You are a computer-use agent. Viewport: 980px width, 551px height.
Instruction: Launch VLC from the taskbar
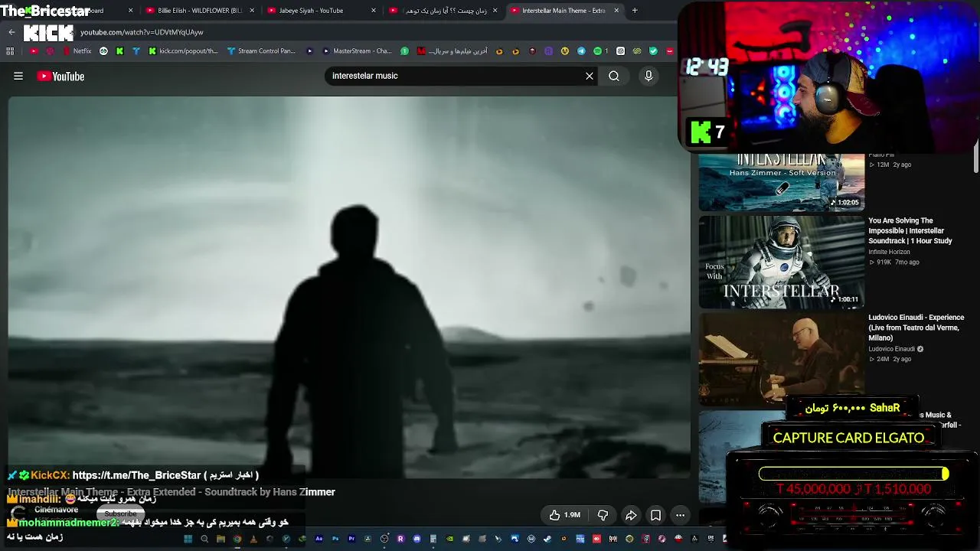253,539
